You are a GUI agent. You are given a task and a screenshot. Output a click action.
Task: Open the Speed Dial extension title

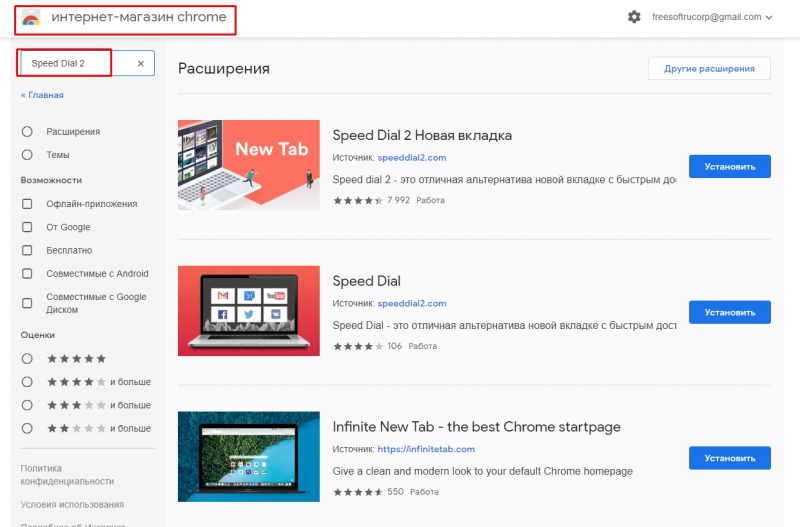click(x=366, y=281)
